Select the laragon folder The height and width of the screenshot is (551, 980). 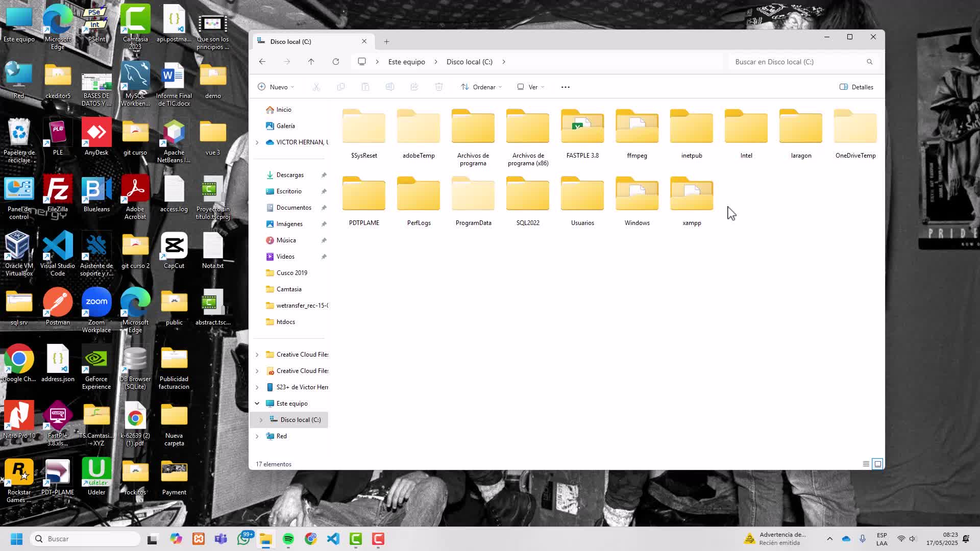[x=801, y=134]
